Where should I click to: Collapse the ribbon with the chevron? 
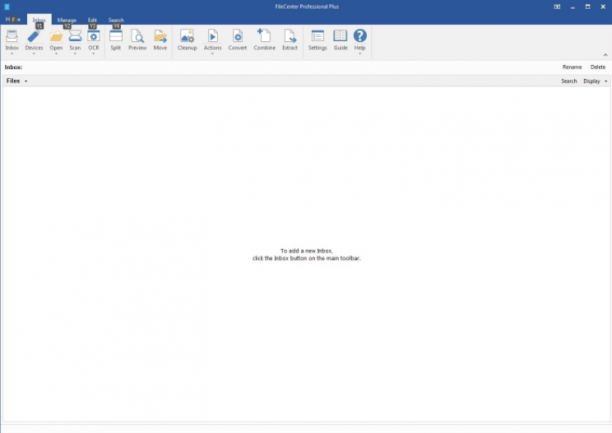point(605,55)
